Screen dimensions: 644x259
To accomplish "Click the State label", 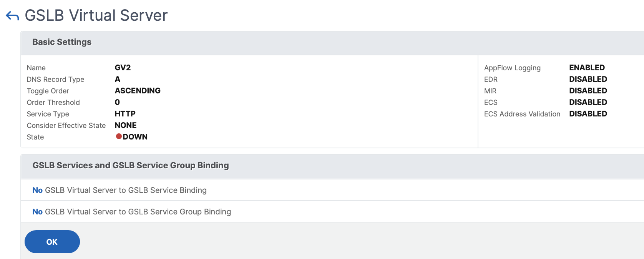I will pos(35,137).
